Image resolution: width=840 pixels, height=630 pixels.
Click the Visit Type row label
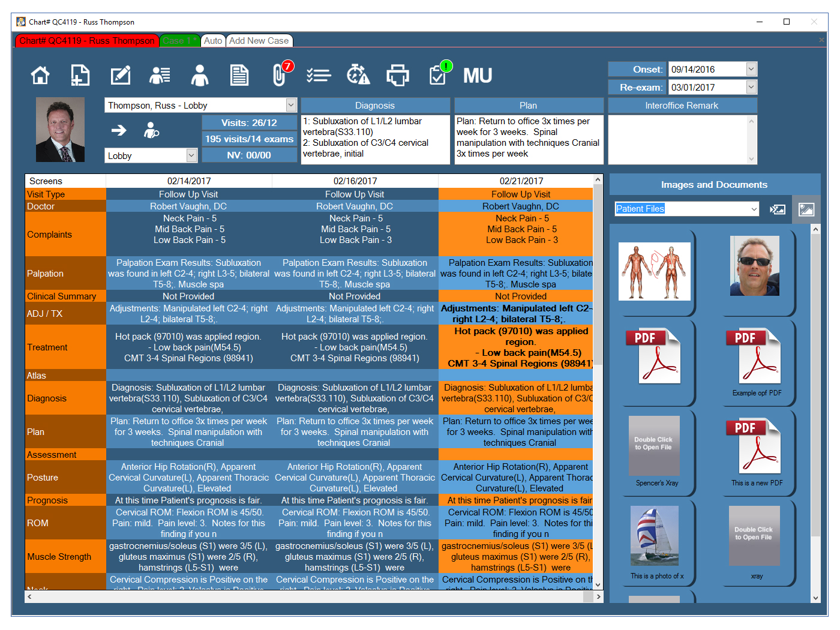point(65,194)
